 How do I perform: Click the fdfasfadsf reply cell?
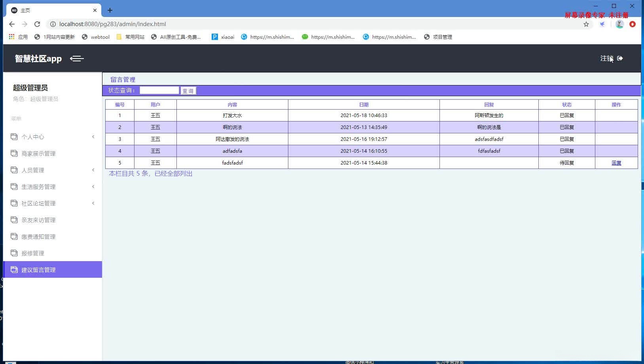pyautogui.click(x=489, y=151)
